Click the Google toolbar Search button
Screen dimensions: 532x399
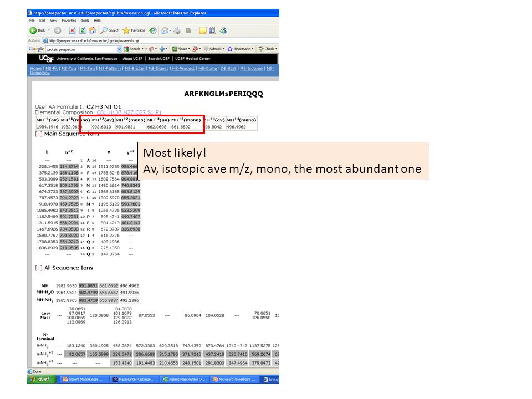click(x=132, y=49)
